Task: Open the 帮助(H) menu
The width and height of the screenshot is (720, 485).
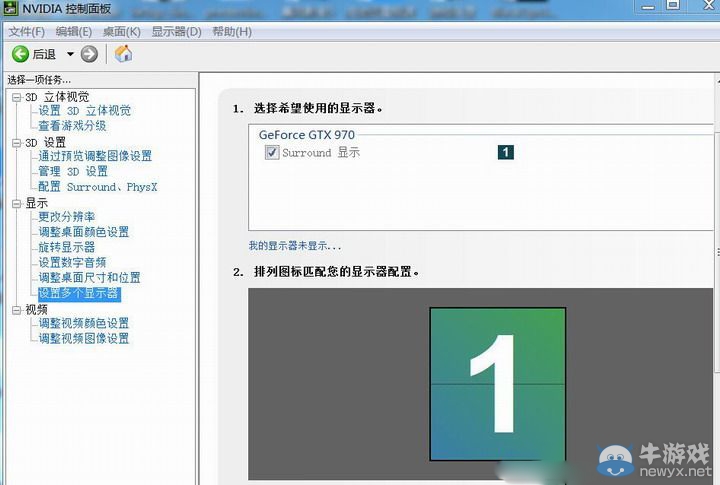Action: pos(232,32)
